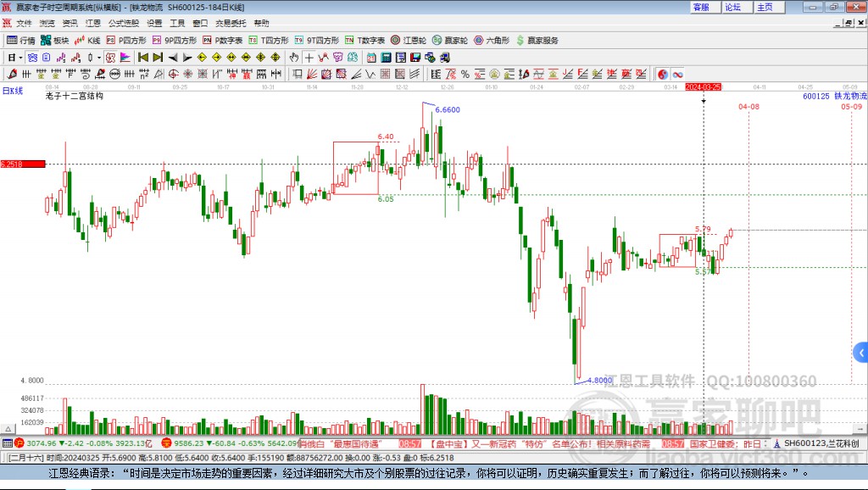This screenshot has height=490, width=868.
Task: Click the 600125 stock code label
Action: click(x=816, y=96)
